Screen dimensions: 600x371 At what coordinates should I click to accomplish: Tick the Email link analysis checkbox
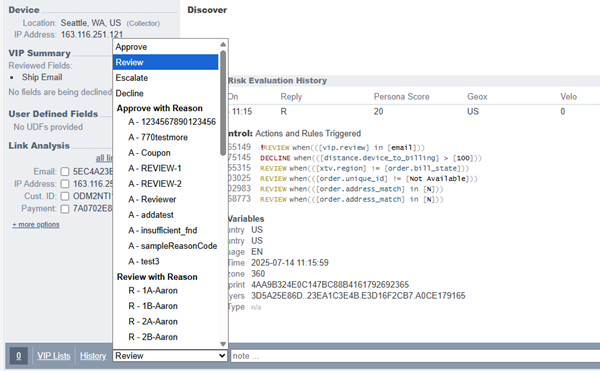point(65,172)
